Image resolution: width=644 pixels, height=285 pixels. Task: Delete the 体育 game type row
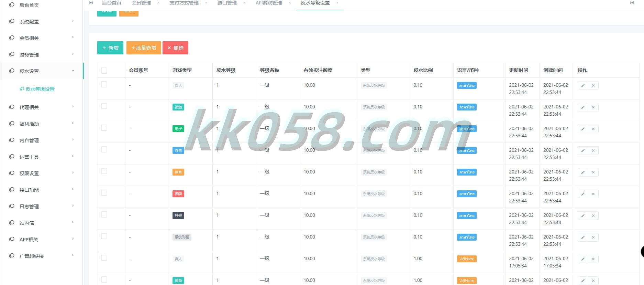(x=593, y=172)
